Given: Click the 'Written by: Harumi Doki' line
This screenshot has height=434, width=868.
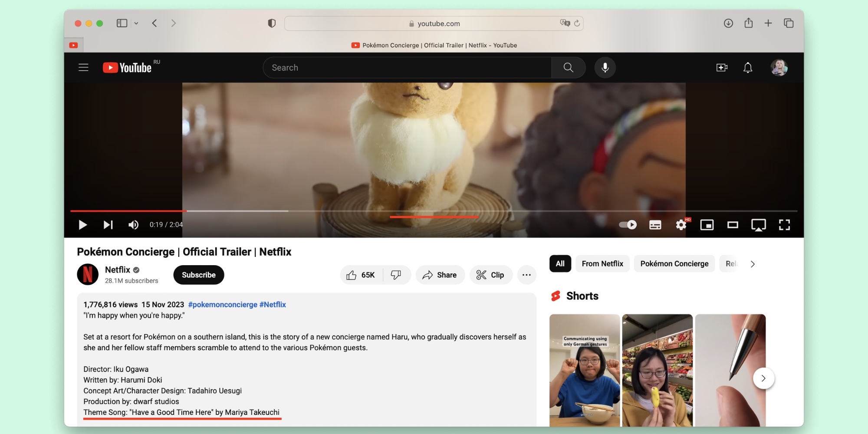Looking at the screenshot, I should click(123, 380).
